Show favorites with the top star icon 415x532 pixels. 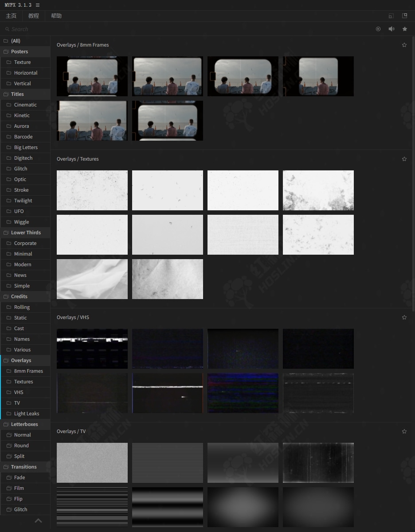coord(405,29)
